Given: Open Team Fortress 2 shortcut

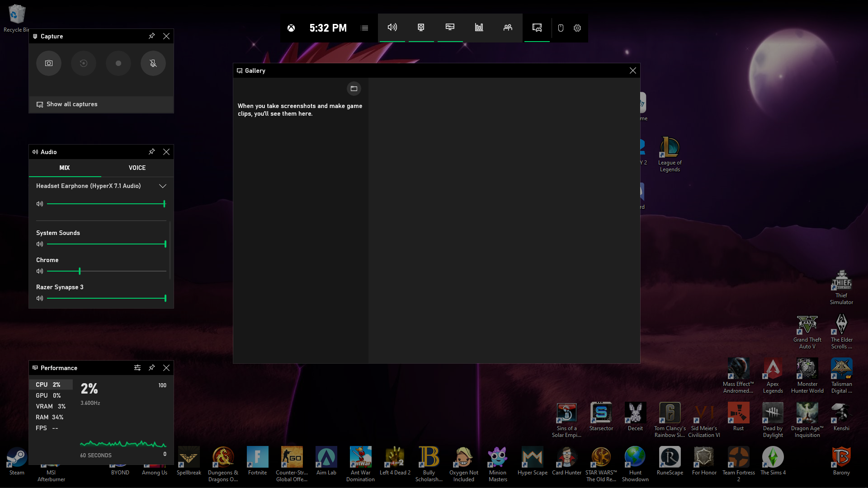Looking at the screenshot, I should [738, 465].
